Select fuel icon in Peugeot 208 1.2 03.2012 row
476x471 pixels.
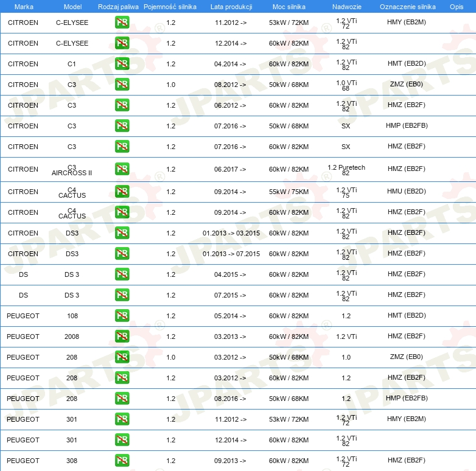tap(122, 377)
